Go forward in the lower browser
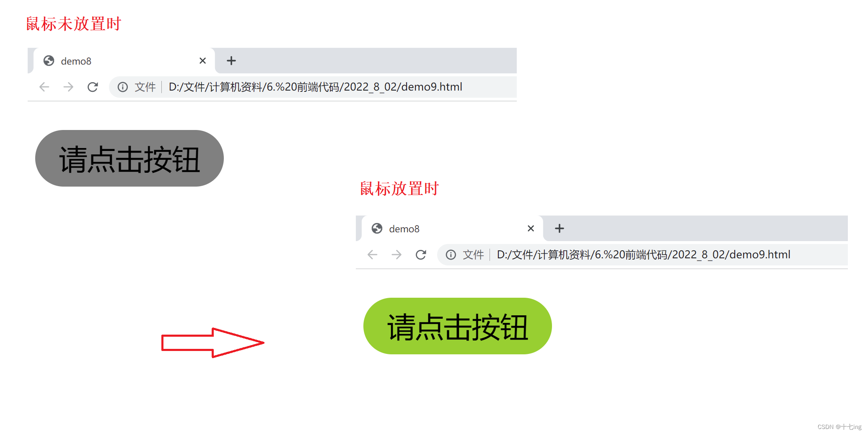 point(396,255)
